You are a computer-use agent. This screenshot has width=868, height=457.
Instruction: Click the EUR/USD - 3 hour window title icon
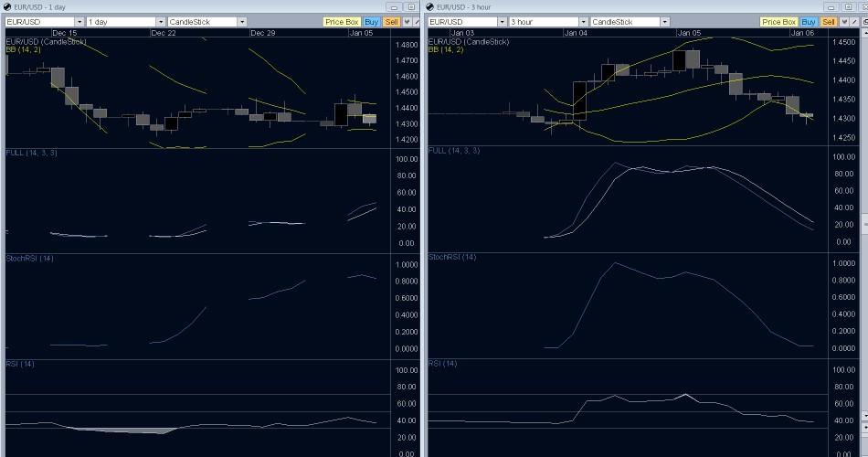point(430,6)
